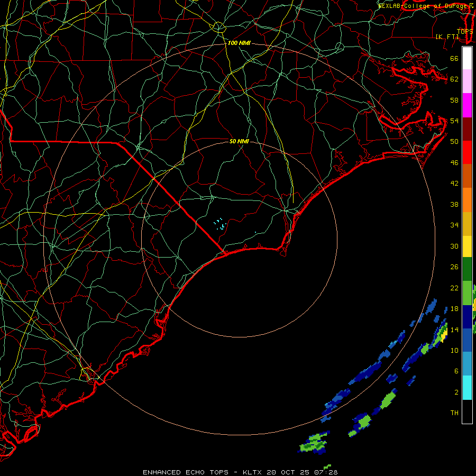The width and height of the screenshot is (476, 476).
Task: Select the light green legend band
Action: click(467, 293)
